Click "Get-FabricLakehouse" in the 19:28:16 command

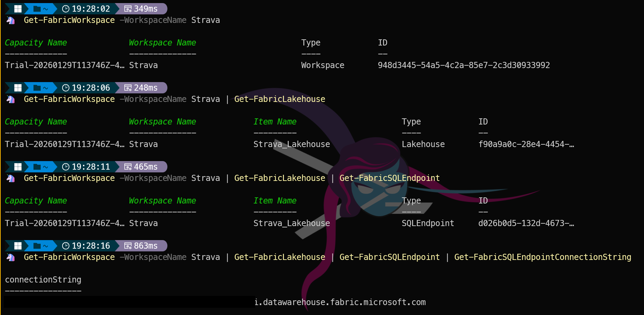click(x=280, y=257)
